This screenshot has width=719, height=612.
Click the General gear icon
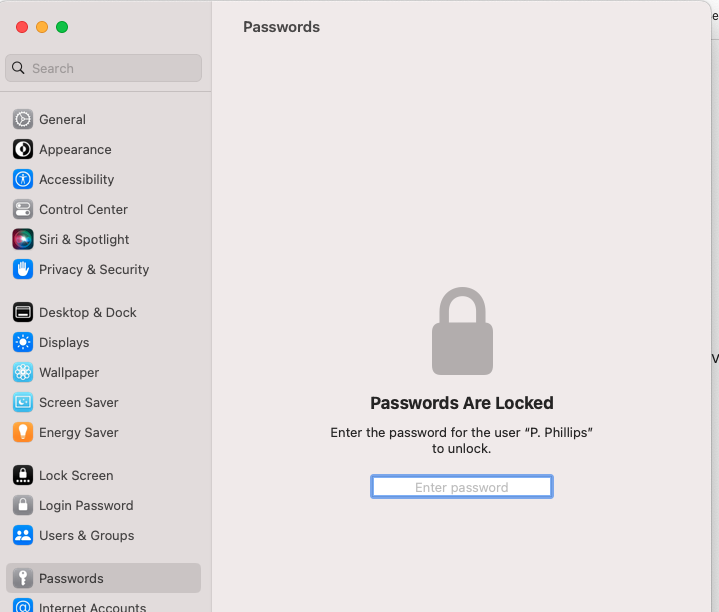point(23,119)
